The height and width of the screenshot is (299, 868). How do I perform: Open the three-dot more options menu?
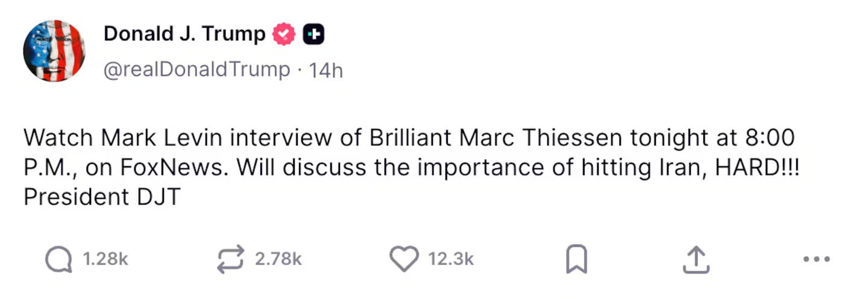coord(817,260)
